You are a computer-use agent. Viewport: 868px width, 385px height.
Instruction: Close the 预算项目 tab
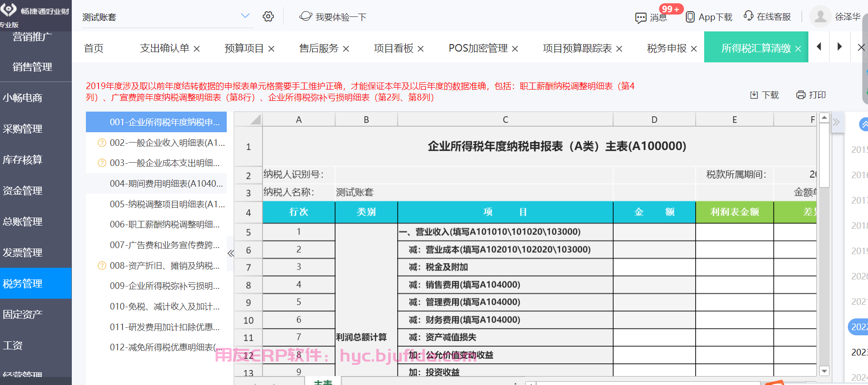pyautogui.click(x=271, y=49)
